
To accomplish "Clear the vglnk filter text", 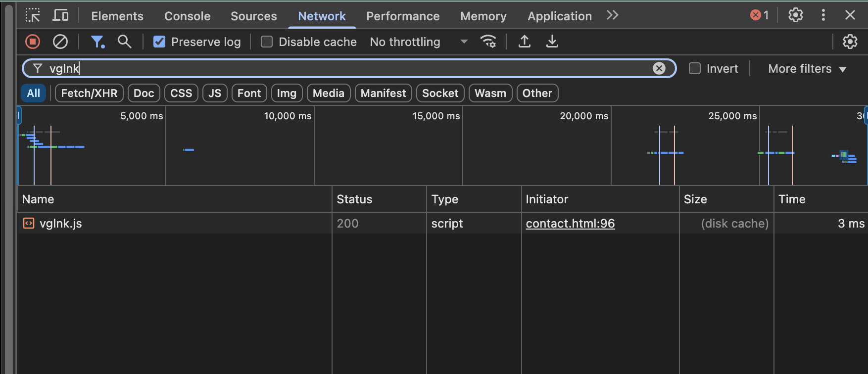I will [659, 68].
